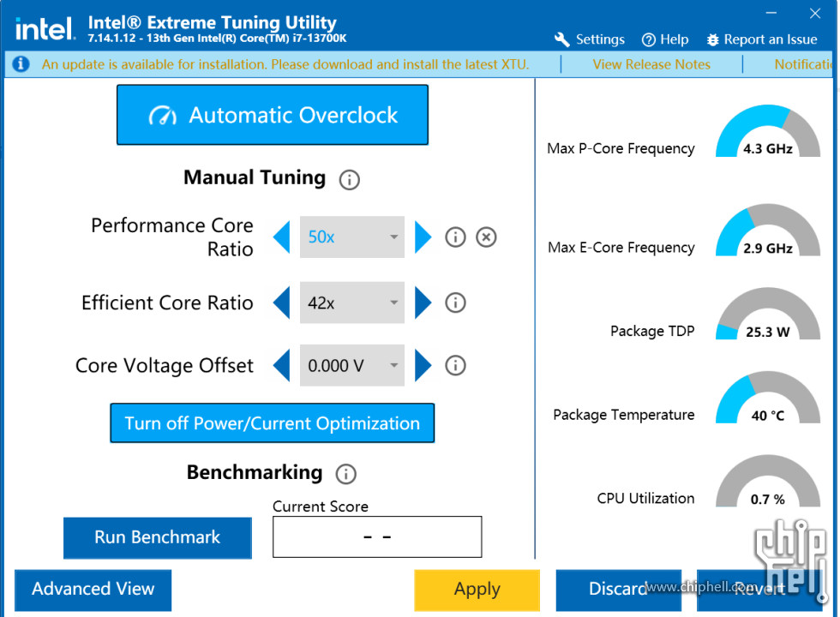Image resolution: width=840 pixels, height=617 pixels.
Task: Click the Current Score label
Action: tap(321, 506)
